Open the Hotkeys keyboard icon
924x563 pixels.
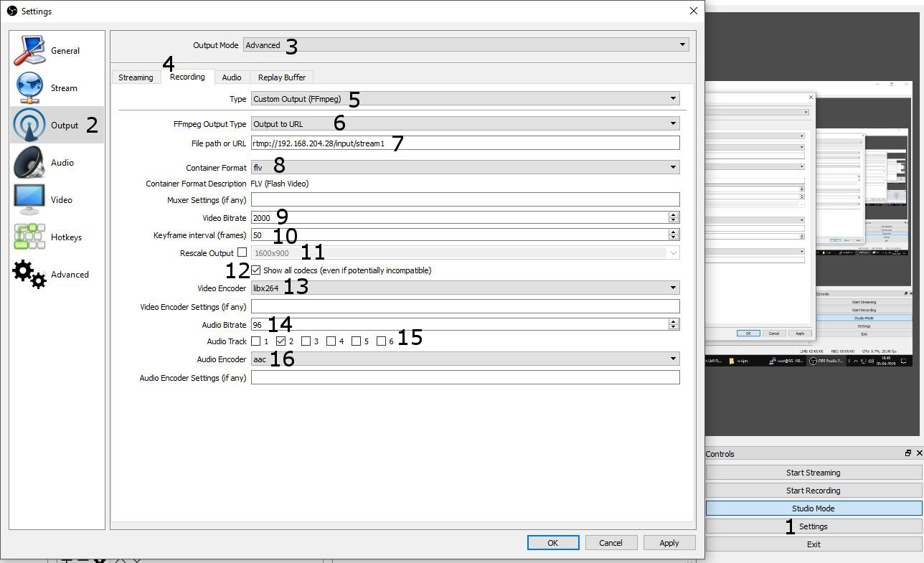click(x=29, y=237)
